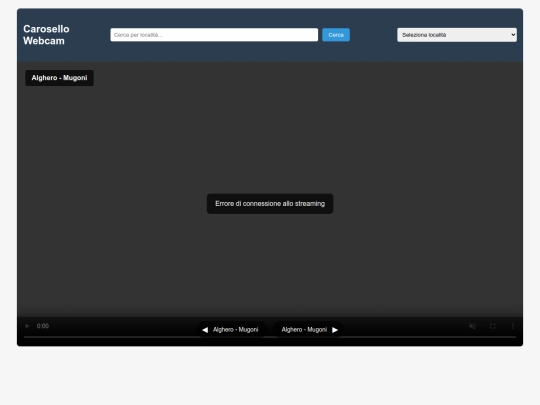
Task: Go to previous webcam Alghero - Mugoni
Action: pos(231,330)
